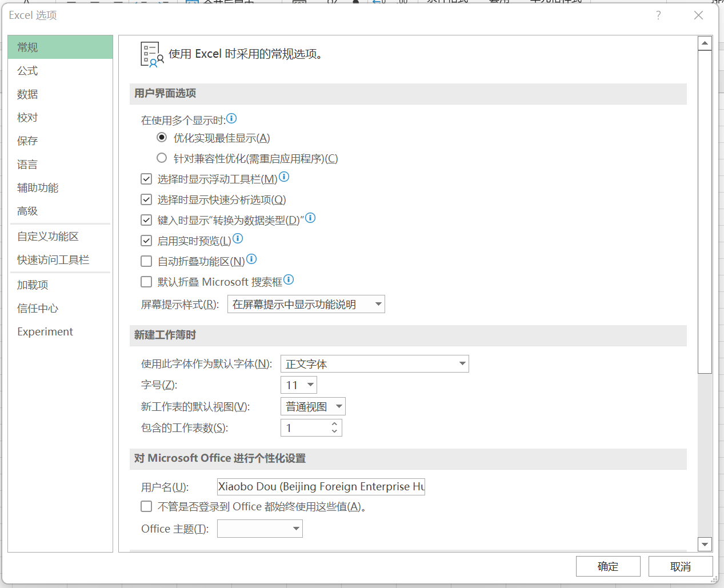The width and height of the screenshot is (724, 588).
Task: Click the 确定 button
Action: (608, 566)
